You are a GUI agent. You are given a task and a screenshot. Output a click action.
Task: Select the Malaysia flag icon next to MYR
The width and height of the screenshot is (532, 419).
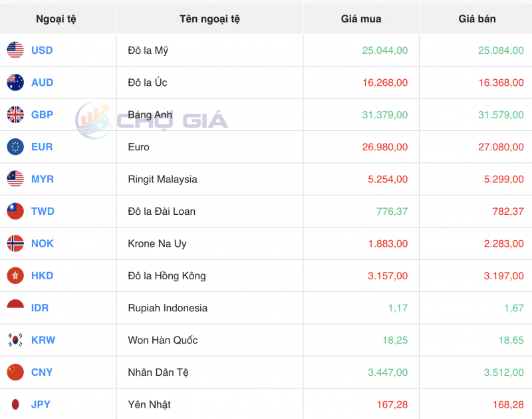point(15,179)
